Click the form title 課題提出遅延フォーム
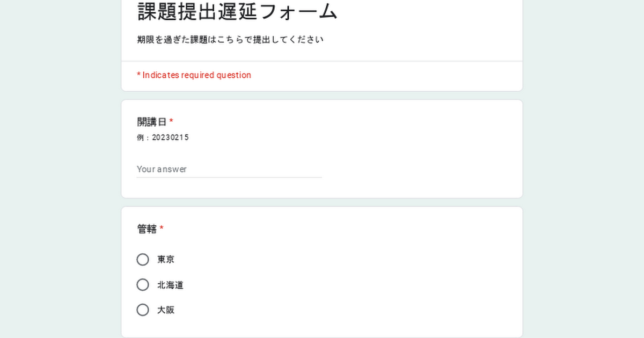The height and width of the screenshot is (338, 644). tap(236, 11)
